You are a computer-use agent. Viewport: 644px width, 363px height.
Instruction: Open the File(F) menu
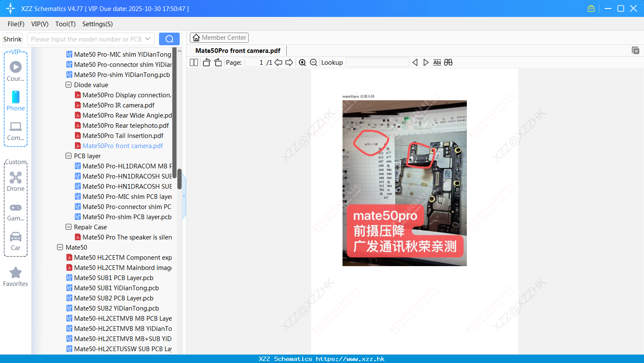click(16, 24)
